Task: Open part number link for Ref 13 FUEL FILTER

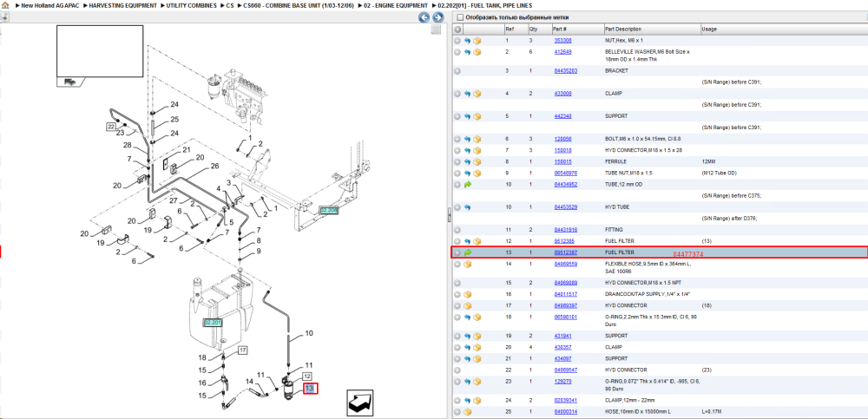Action: (x=566, y=252)
